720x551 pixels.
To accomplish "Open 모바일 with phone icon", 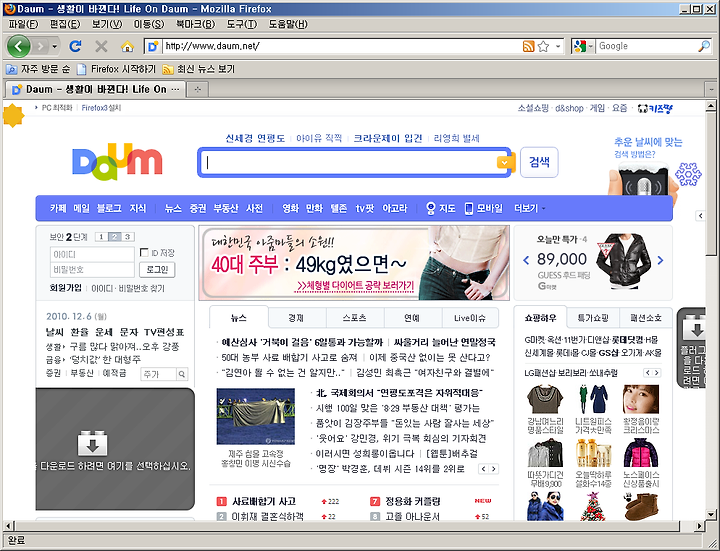I will tap(484, 208).
